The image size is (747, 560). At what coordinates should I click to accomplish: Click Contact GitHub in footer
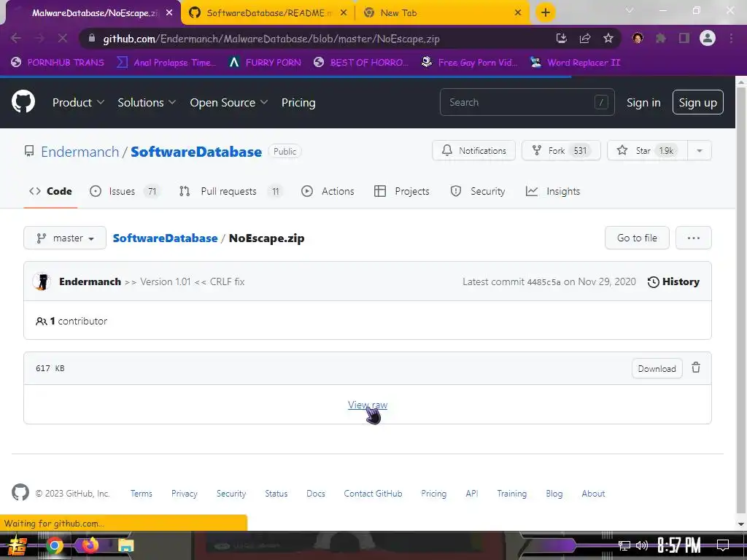coord(373,494)
